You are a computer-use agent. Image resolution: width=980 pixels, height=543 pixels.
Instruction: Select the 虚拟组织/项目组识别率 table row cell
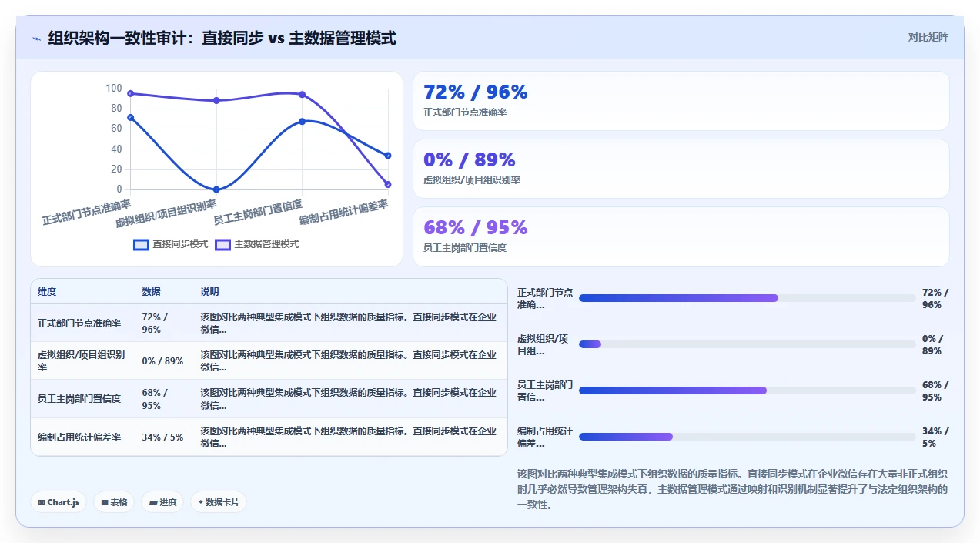82,361
